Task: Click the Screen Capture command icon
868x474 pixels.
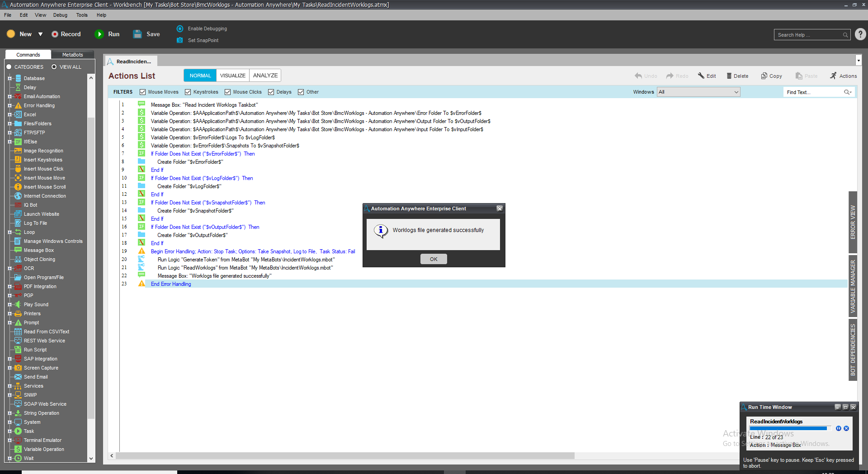Action: pyautogui.click(x=18, y=368)
